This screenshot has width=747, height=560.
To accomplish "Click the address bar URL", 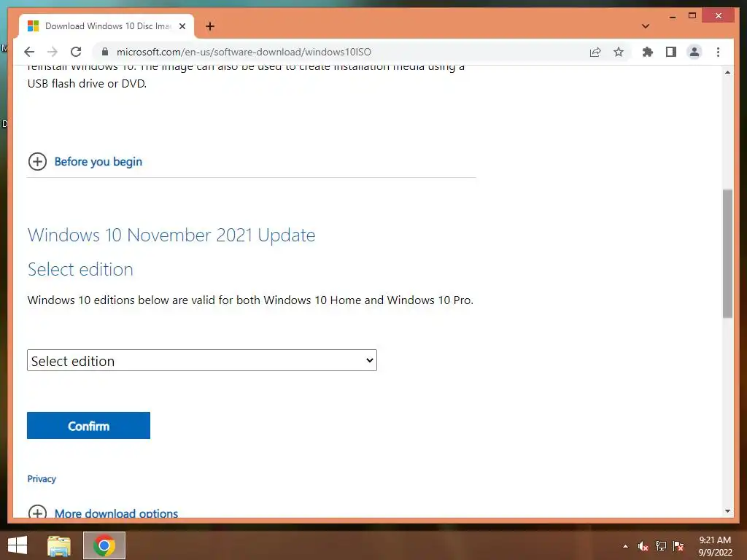I will pyautogui.click(x=244, y=52).
